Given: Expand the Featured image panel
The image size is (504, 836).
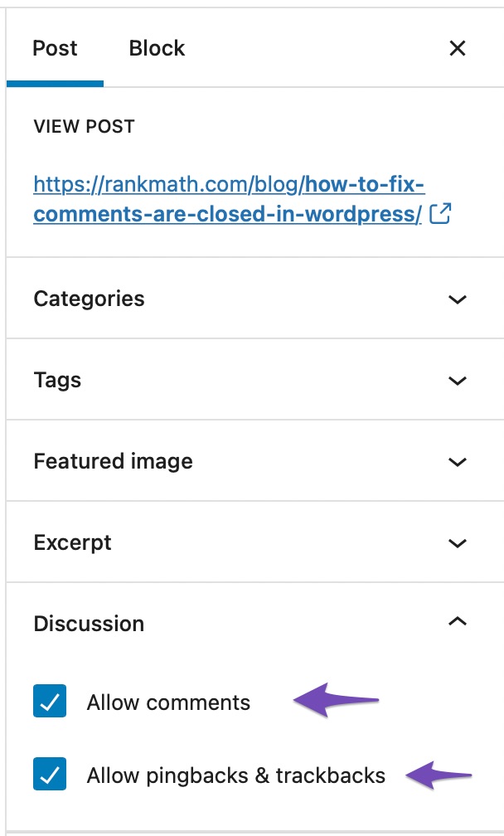Looking at the screenshot, I should pyautogui.click(x=255, y=461).
